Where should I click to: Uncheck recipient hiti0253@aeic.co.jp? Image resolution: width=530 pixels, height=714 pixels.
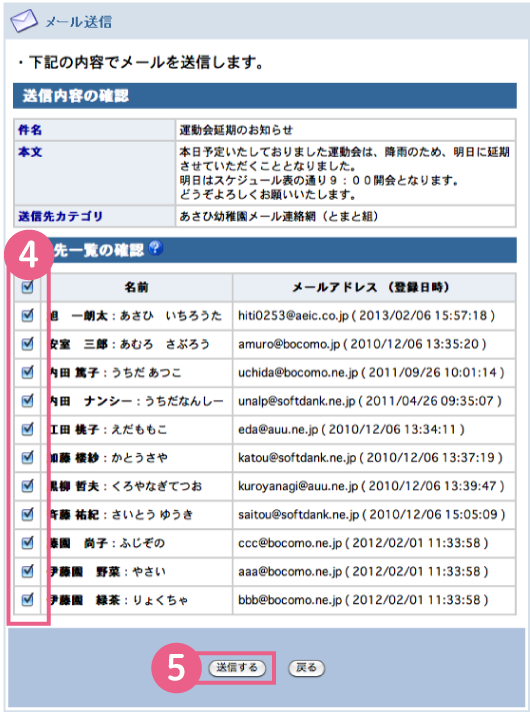pyautogui.click(x=28, y=315)
